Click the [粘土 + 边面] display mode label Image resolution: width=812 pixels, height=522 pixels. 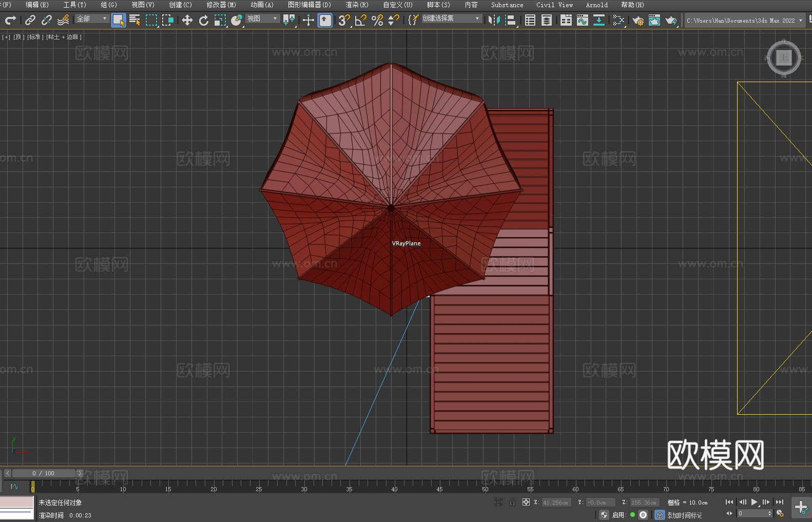[x=64, y=37]
